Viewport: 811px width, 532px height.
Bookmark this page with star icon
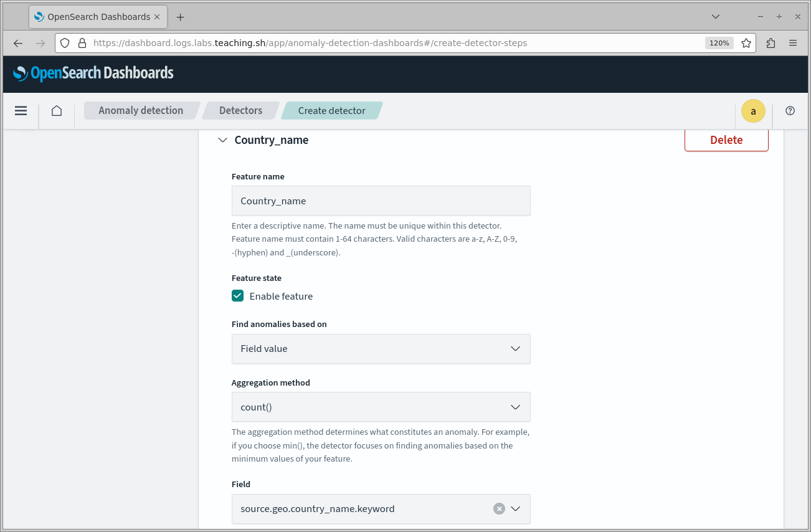746,43
